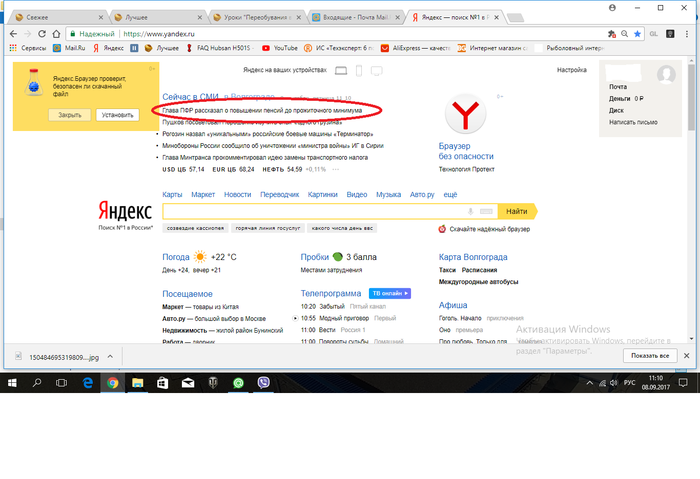Click the Yandex Browser Y logo
The image size is (700, 479).
point(465,114)
